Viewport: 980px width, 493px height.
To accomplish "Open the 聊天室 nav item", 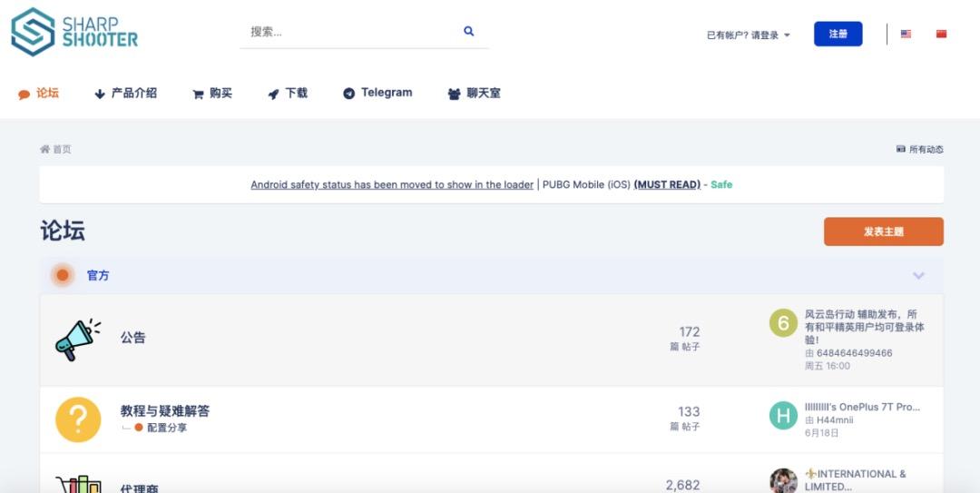I will 475,94.
